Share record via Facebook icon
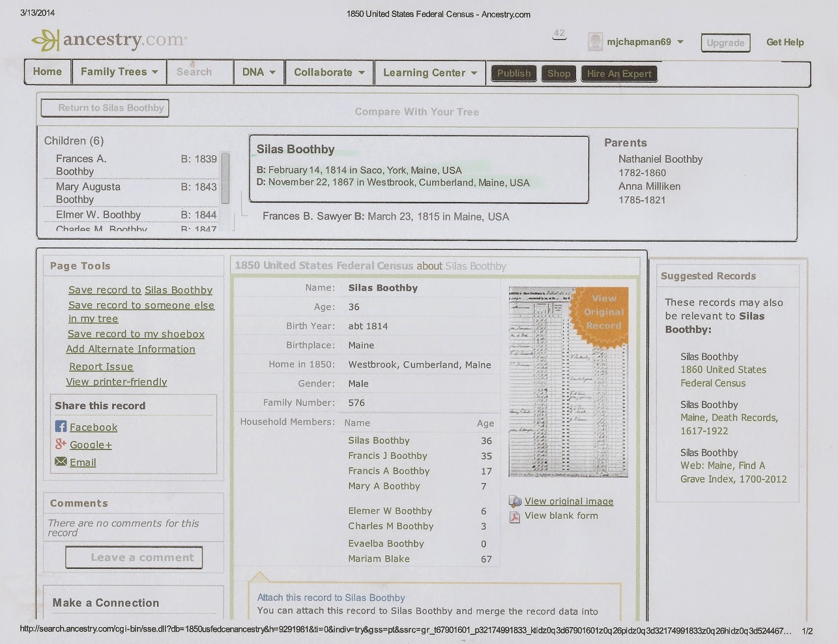Screen dimensions: 838x644 pos(61,426)
